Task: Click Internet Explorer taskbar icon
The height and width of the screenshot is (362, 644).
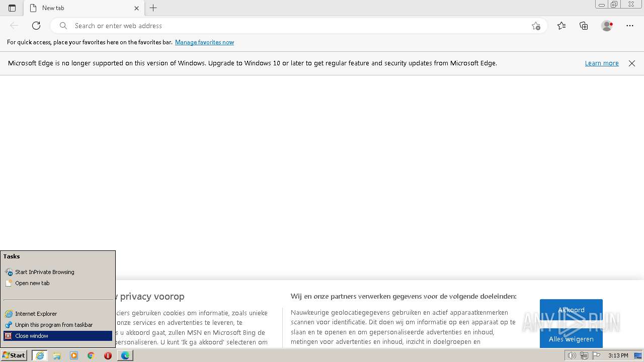Action: click(40, 355)
